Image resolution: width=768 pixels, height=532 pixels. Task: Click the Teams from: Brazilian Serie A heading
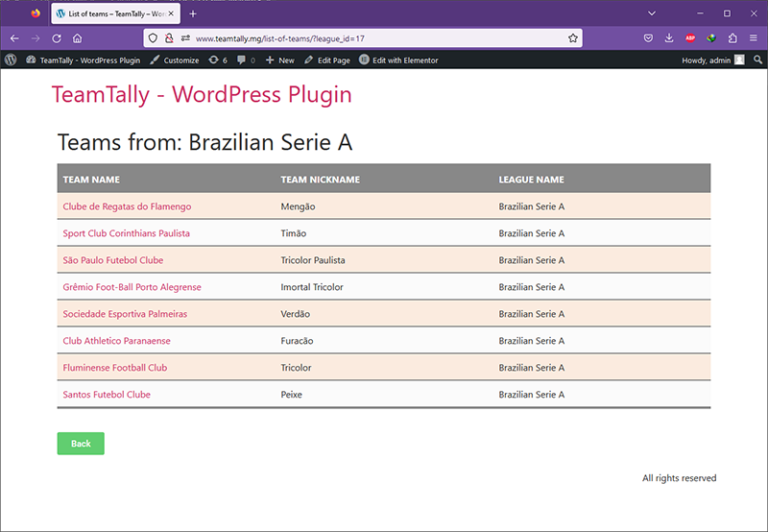(204, 142)
